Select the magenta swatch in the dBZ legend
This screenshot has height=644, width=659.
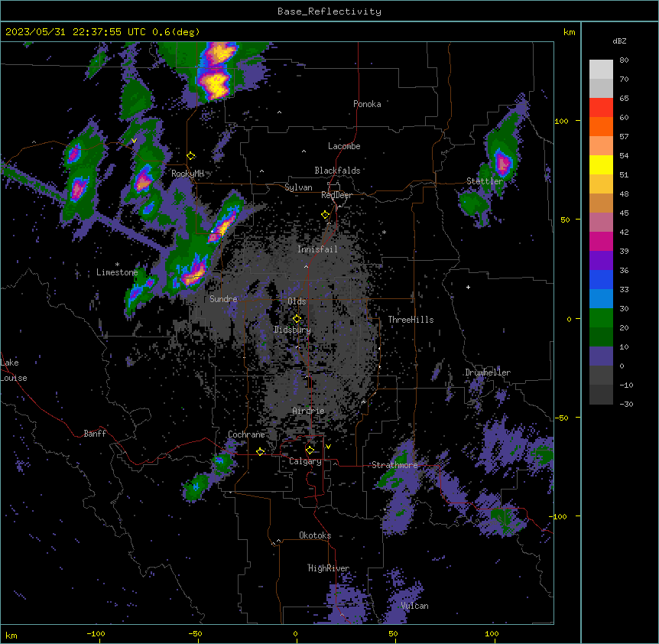coord(601,241)
